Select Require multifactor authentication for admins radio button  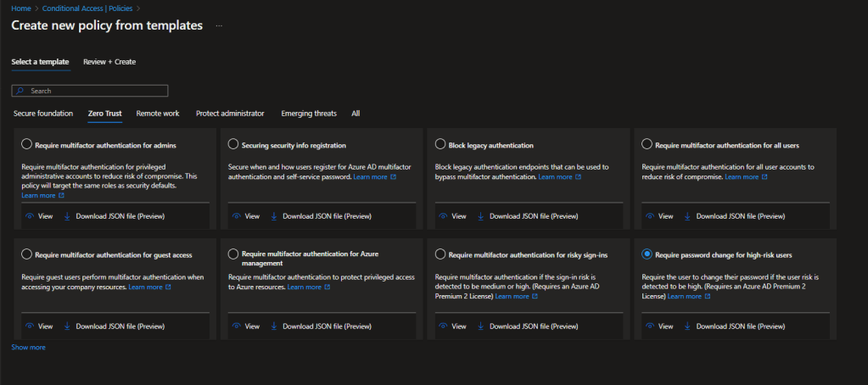point(27,145)
